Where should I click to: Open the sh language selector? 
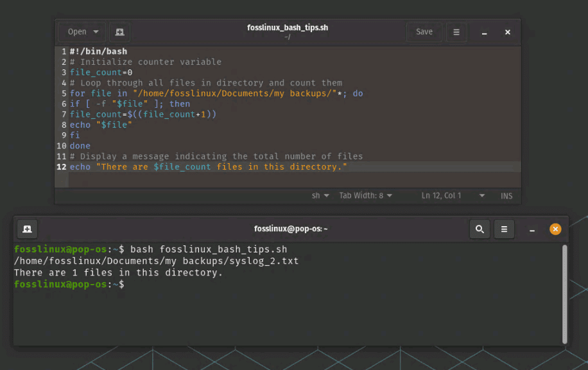coord(320,195)
